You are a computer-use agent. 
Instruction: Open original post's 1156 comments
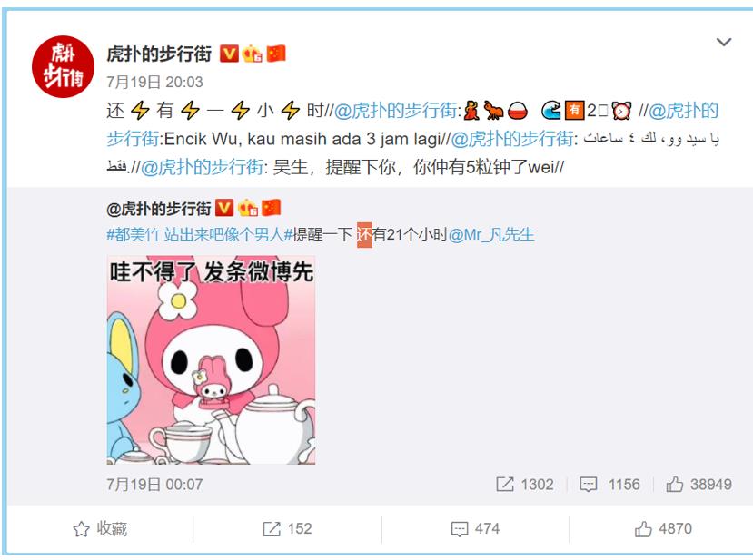pyautogui.click(x=609, y=484)
